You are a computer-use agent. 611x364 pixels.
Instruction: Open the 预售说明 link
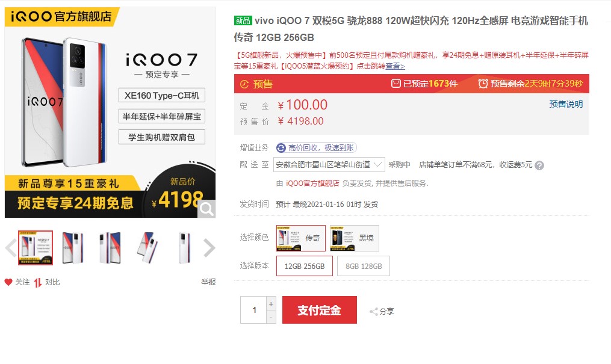566,104
